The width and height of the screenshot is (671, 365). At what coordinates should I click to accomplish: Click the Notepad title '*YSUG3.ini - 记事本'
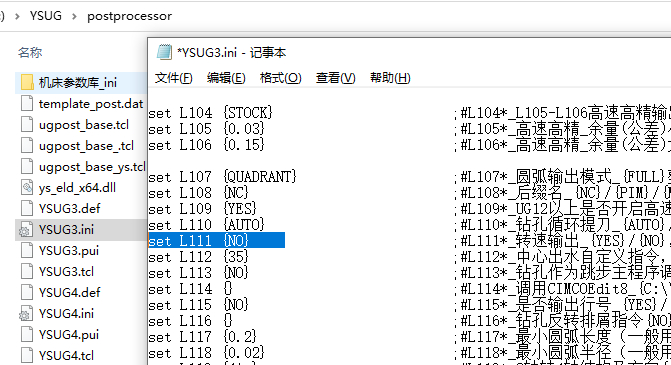[x=232, y=52]
